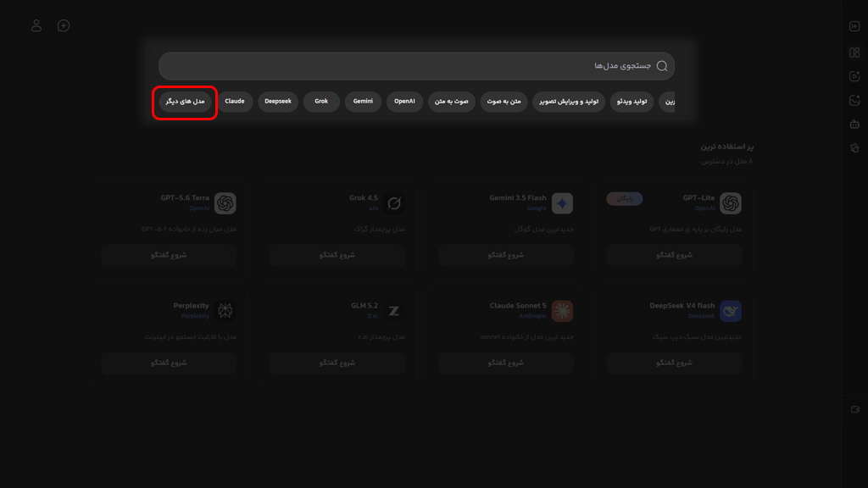Select the Claude filter chip
This screenshot has height=488, width=868.
tap(235, 102)
